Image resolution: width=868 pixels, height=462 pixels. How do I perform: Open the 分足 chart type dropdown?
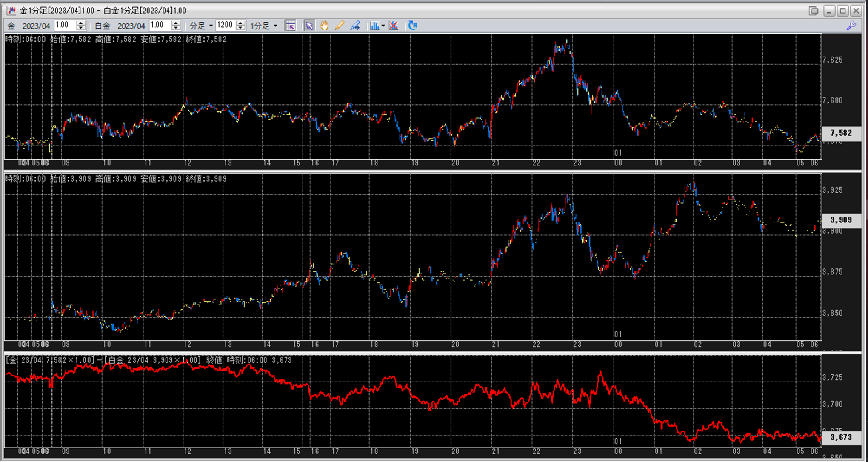coord(201,26)
